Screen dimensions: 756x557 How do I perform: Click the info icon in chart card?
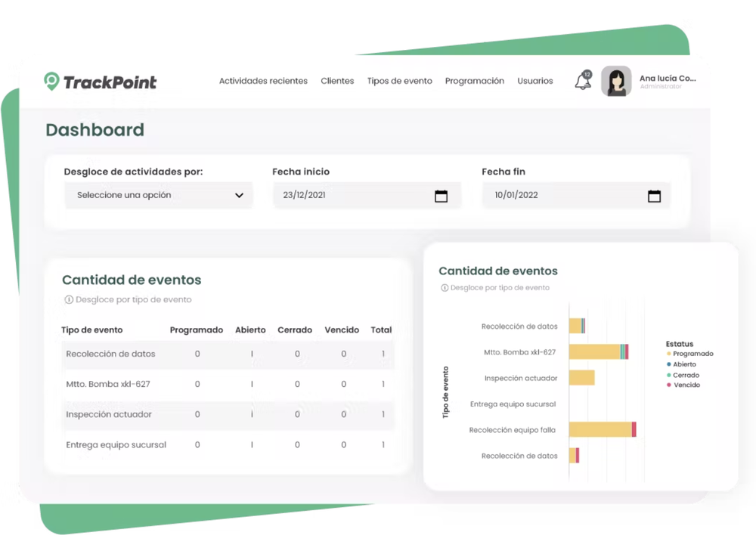[x=445, y=288]
